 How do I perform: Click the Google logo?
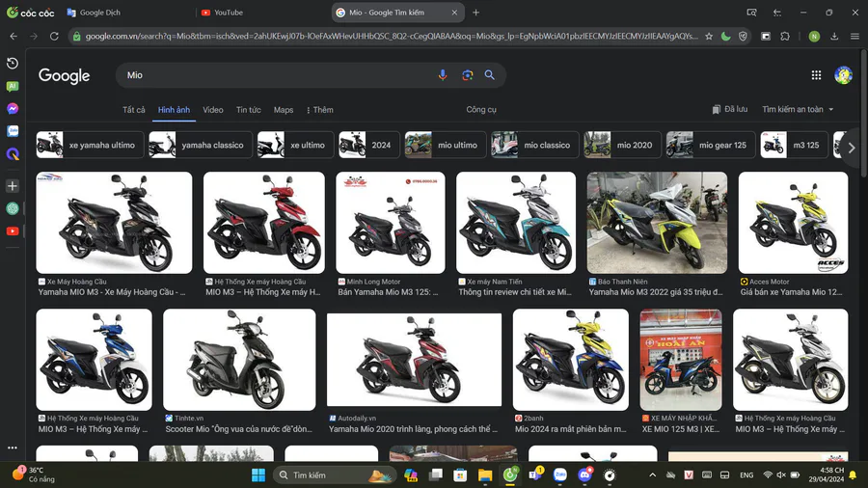[x=65, y=76]
